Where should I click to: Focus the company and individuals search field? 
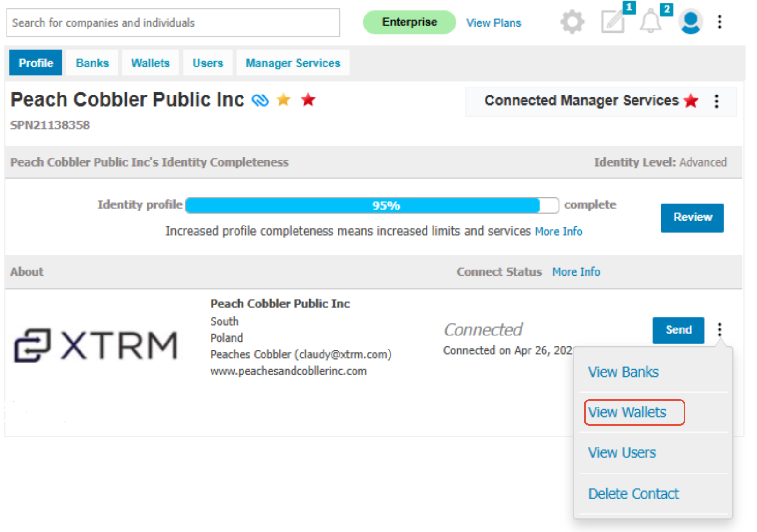pyautogui.click(x=173, y=22)
